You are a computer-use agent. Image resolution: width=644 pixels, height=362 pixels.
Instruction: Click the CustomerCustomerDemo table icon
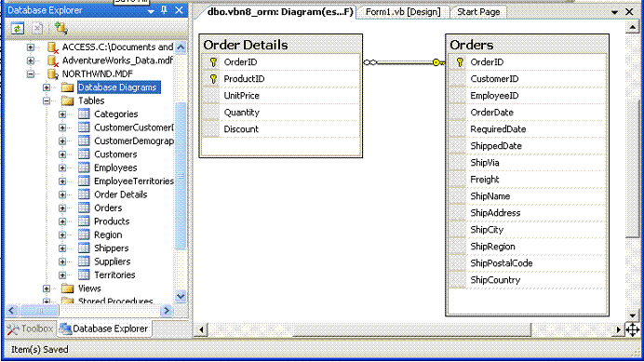(x=84, y=127)
